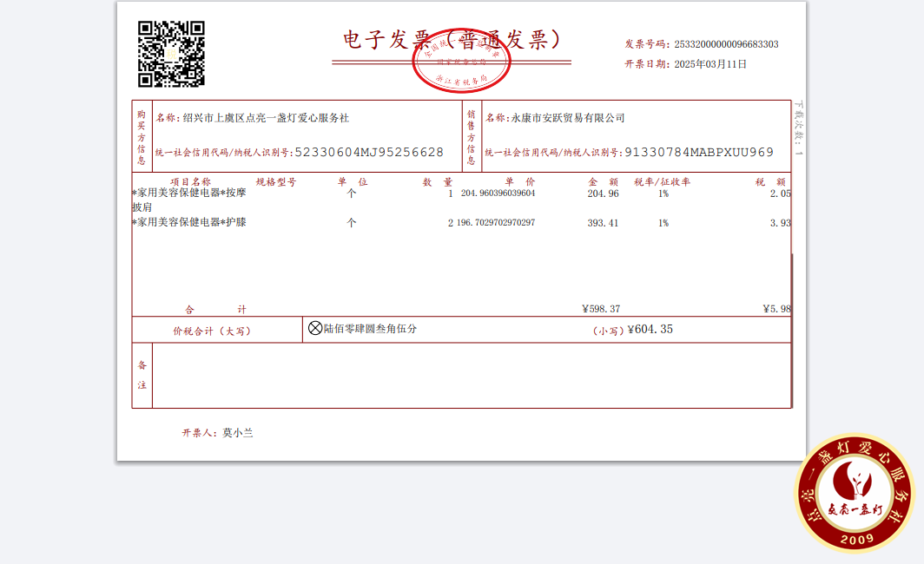Click the red oval tax bureau stamp

(461, 62)
